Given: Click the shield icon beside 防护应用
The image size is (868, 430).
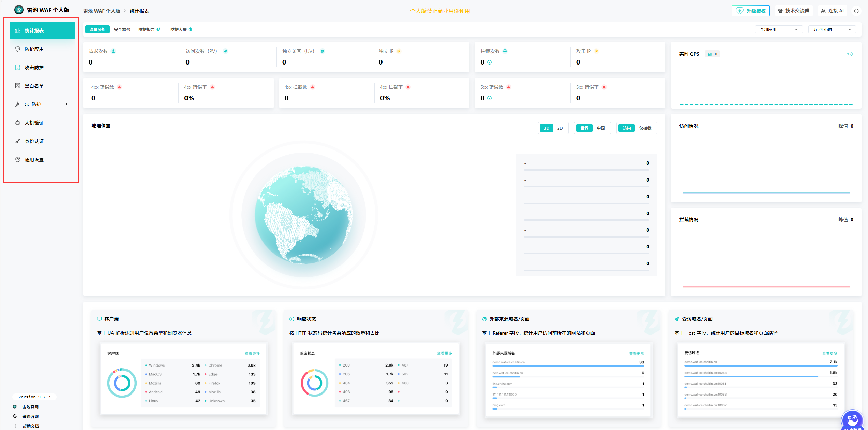Looking at the screenshot, I should [18, 49].
